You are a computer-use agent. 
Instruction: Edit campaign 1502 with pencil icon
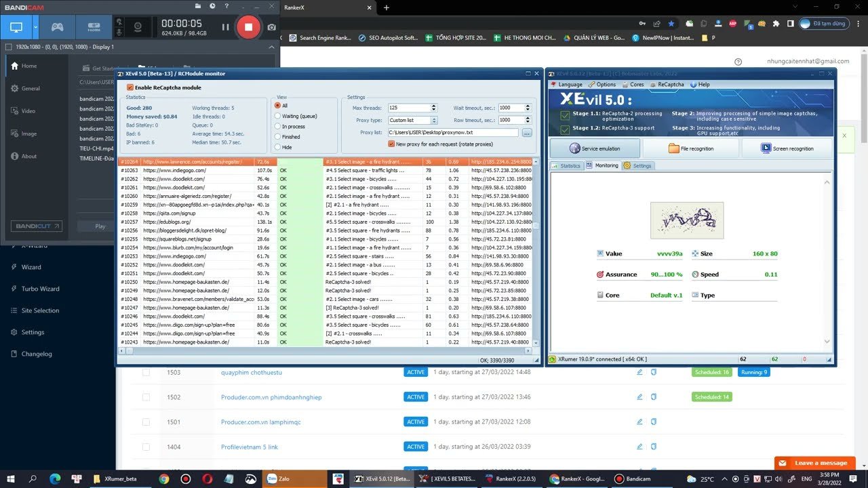coord(639,397)
